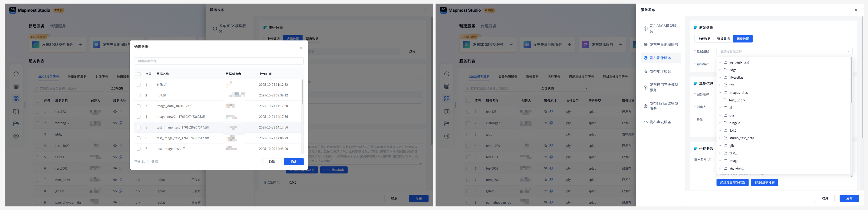Click the 发布通用三维模型服务 cube icon

pyautogui.click(x=645, y=87)
